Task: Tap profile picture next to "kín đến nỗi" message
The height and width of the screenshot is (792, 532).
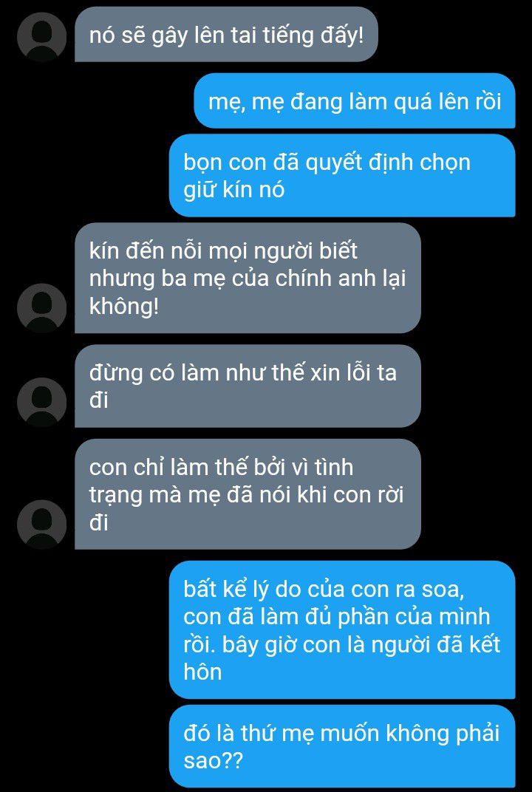Action: click(x=42, y=308)
